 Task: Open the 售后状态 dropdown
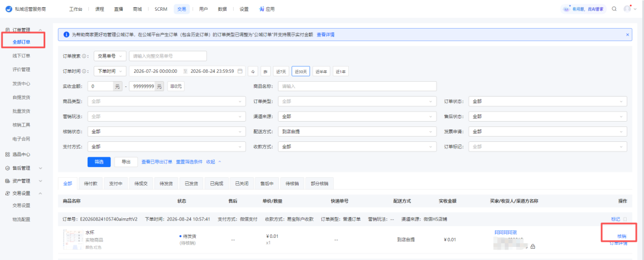coord(549,117)
